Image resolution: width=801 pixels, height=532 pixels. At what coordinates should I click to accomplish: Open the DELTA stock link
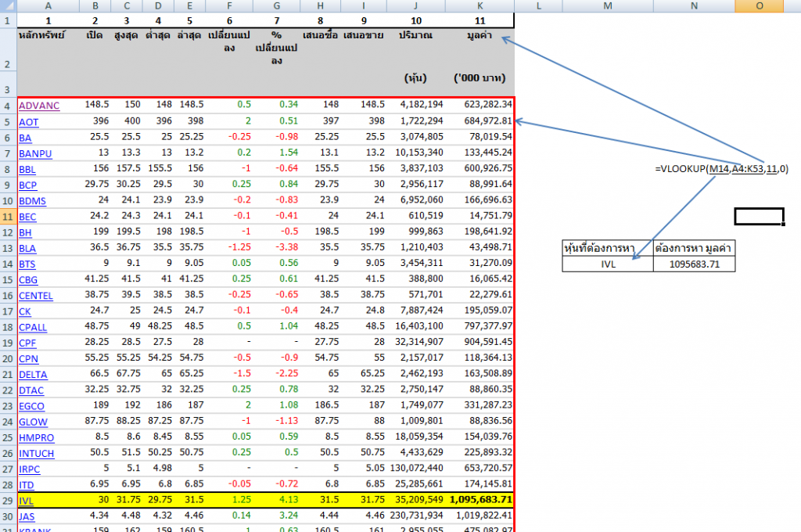pyautogui.click(x=33, y=375)
